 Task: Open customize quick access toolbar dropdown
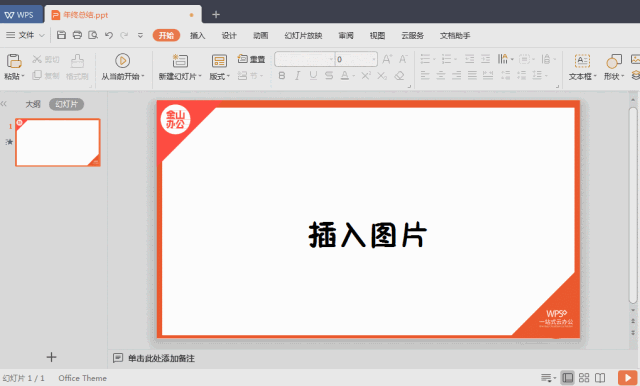point(140,35)
